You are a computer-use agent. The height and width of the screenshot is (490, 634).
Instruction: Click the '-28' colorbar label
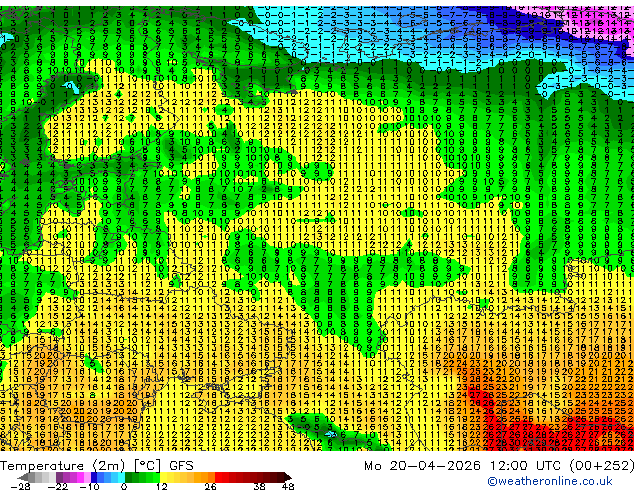point(20,486)
